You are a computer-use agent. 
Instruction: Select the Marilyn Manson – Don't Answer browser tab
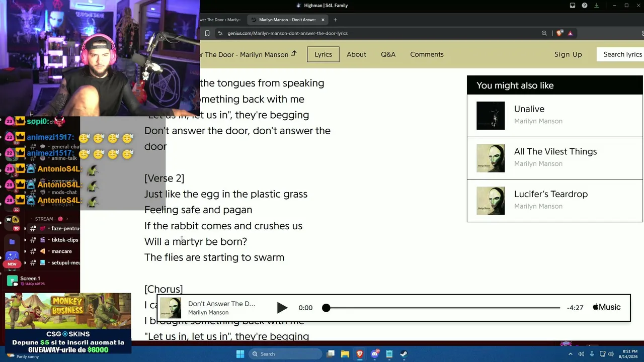287,20
